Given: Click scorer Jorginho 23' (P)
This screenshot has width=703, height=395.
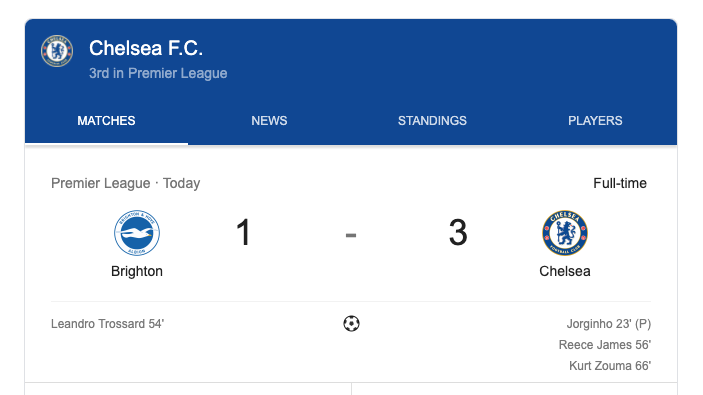Looking at the screenshot, I should click(608, 324).
